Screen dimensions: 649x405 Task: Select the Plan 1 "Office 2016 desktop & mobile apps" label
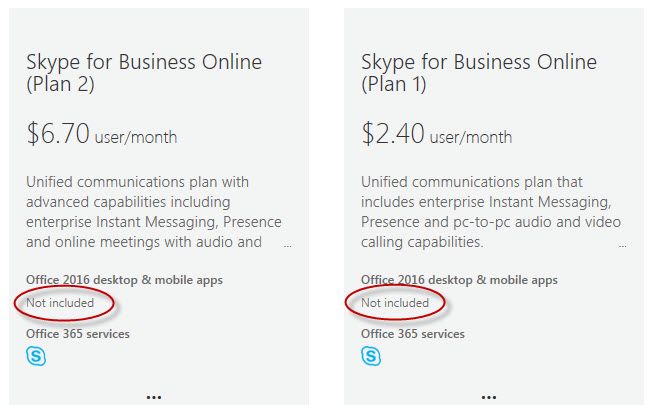point(459,280)
